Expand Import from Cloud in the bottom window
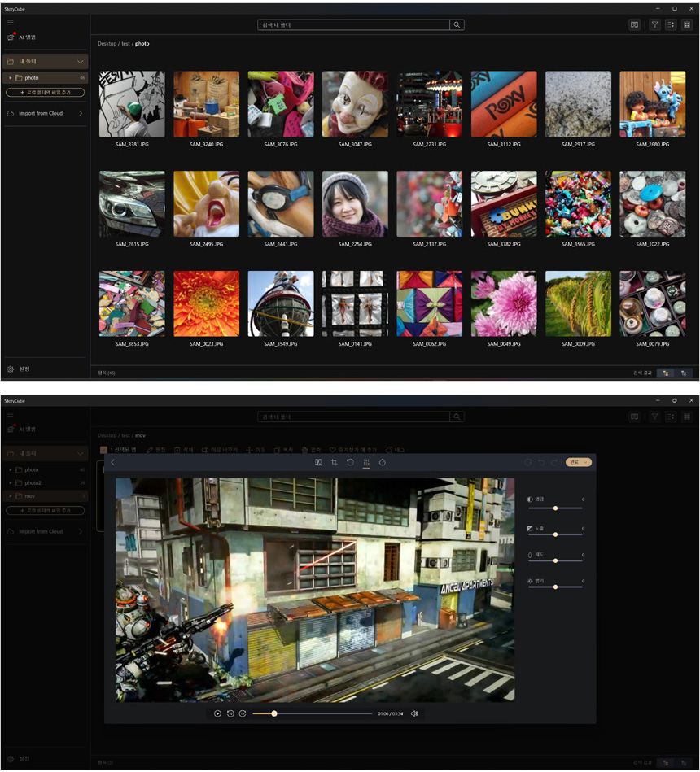Image resolution: width=700 pixels, height=772 pixels. tap(81, 532)
